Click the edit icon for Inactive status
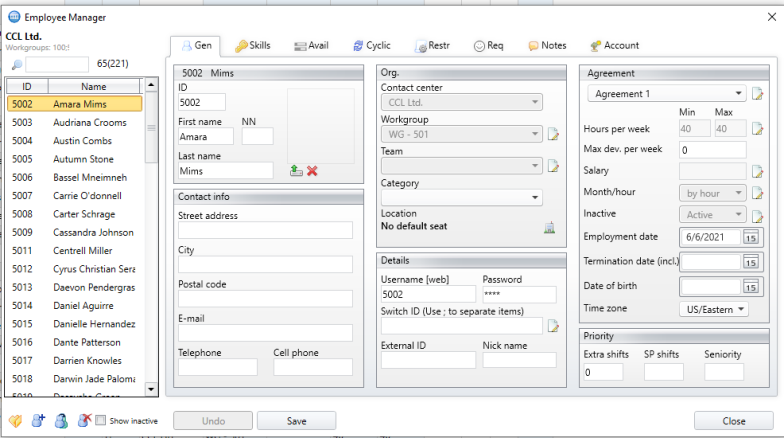The height and width of the screenshot is (438, 784). [758, 216]
